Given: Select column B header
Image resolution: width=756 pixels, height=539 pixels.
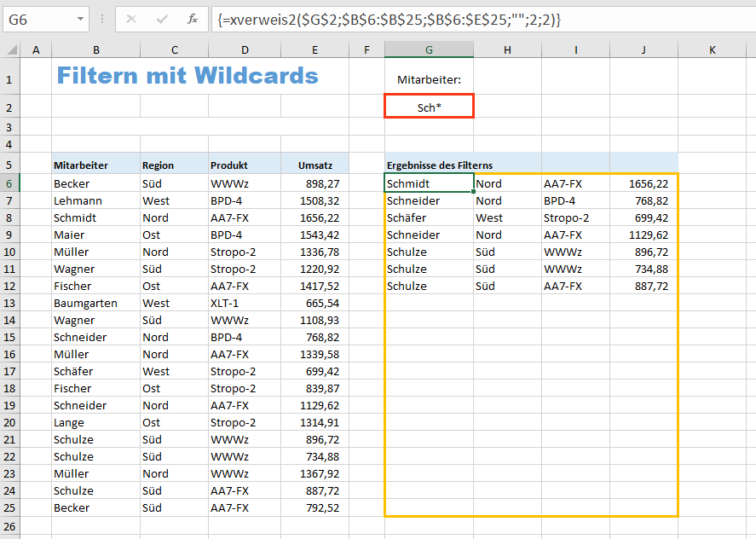Looking at the screenshot, I should click(x=96, y=49).
